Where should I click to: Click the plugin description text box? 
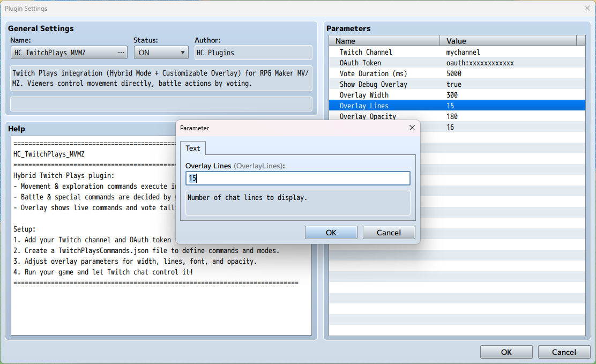161,78
